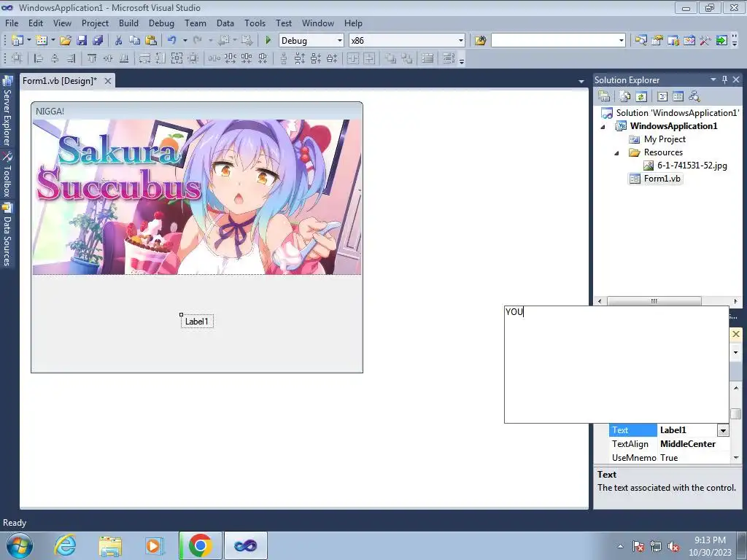Click the Open File folder icon

pos(66,41)
